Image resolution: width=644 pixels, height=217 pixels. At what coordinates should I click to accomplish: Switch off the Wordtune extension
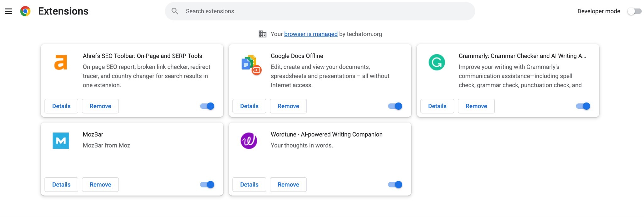pyautogui.click(x=395, y=185)
